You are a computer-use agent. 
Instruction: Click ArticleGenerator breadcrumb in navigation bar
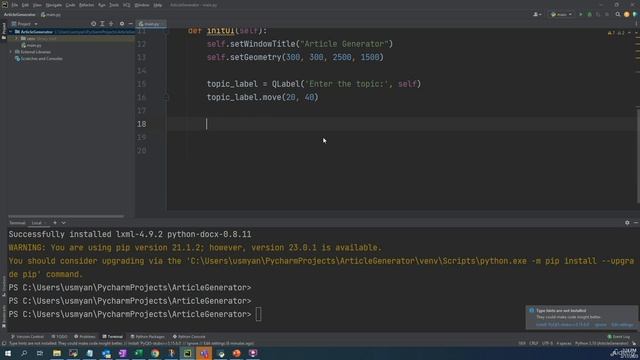click(x=20, y=14)
